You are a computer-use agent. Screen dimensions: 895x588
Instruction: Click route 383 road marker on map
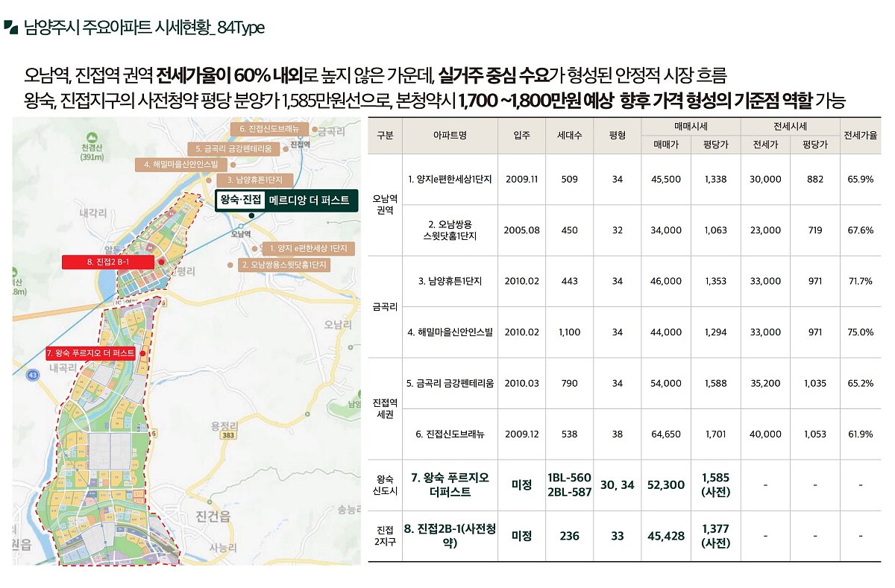click(x=228, y=434)
